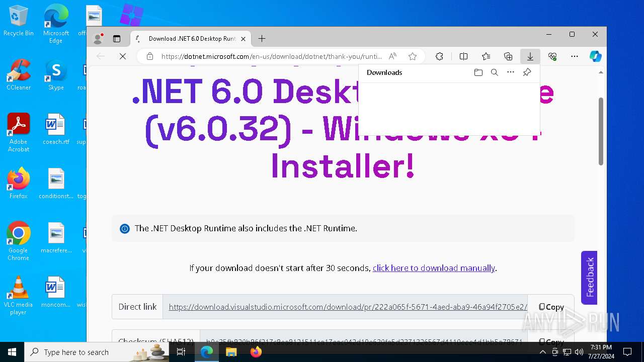This screenshot has width=644, height=362.
Task: Close the Download .NET 6.0 tab
Action: (x=243, y=39)
